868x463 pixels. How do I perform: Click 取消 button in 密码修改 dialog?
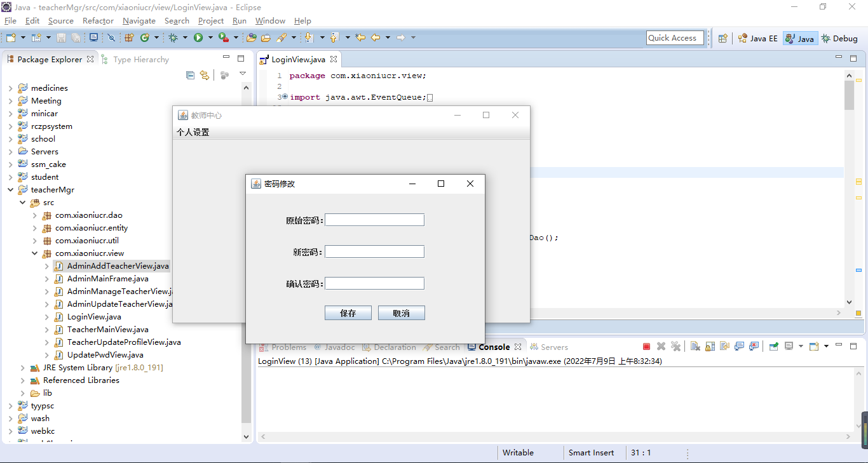(401, 313)
